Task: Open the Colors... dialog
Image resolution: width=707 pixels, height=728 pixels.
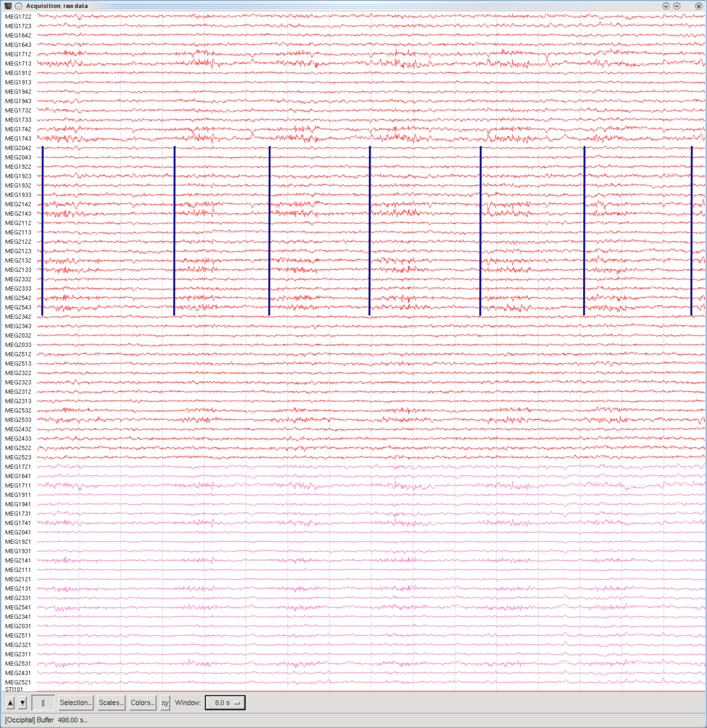Action: coord(143,703)
